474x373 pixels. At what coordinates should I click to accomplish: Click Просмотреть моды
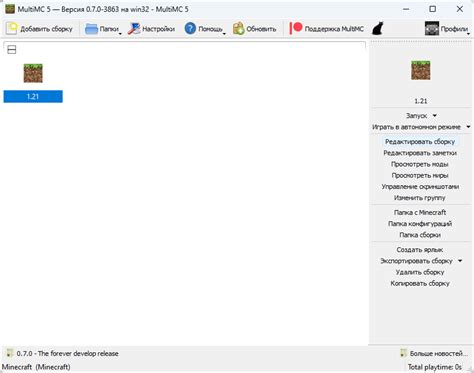tap(420, 164)
